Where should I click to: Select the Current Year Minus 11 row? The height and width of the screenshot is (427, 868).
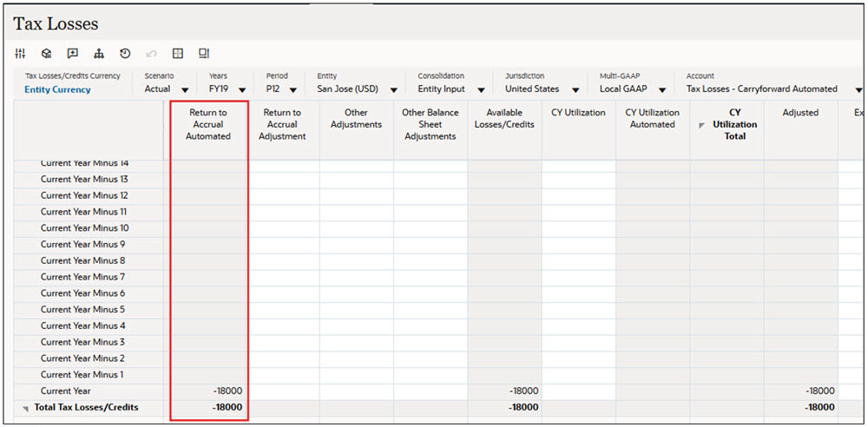pyautogui.click(x=89, y=212)
